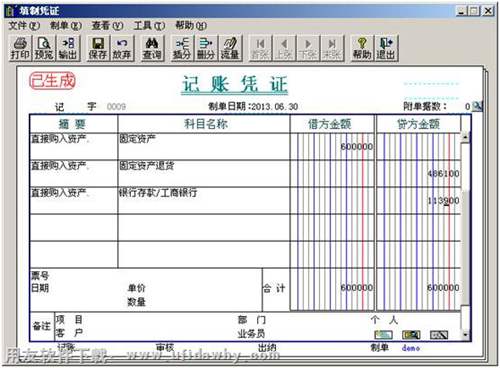Open the 帮助(H) menu

coord(191,25)
